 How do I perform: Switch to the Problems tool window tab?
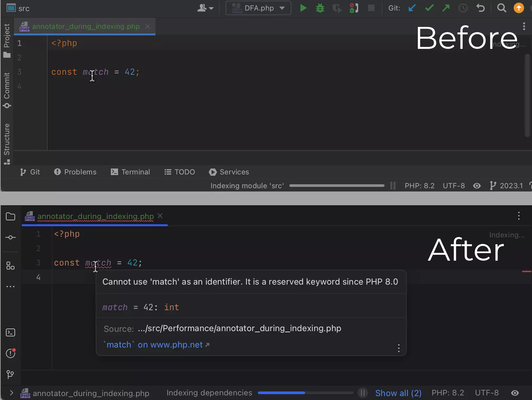pyautogui.click(x=75, y=172)
